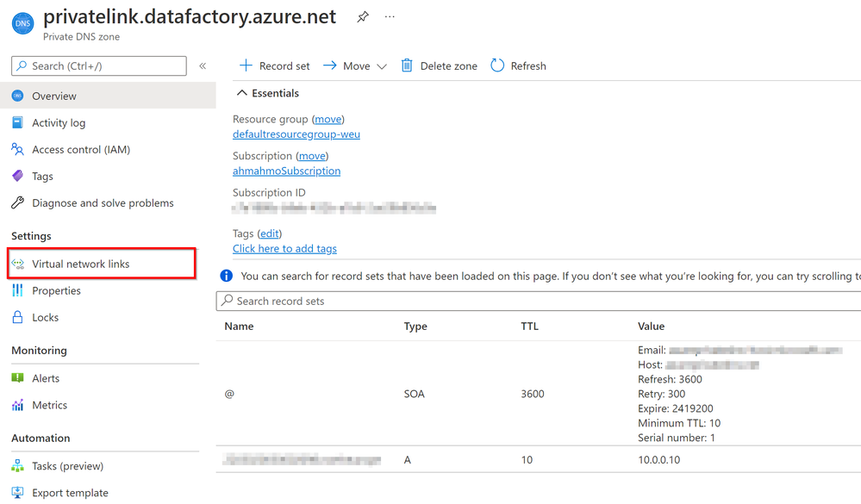Open the ahmahmoSubscription link
The image size is (861, 504).
click(x=286, y=171)
